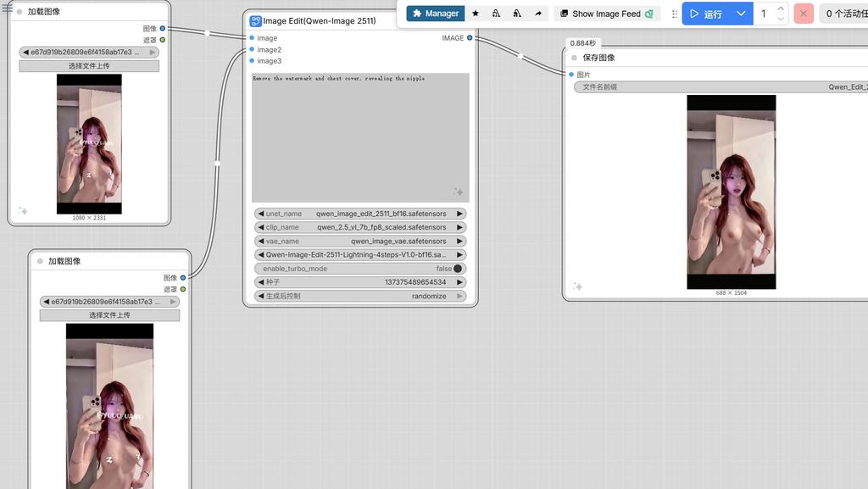Collapse the top 加载图像 node via its dot
Image resolution: width=868 pixels, height=489 pixels.
coord(19,12)
